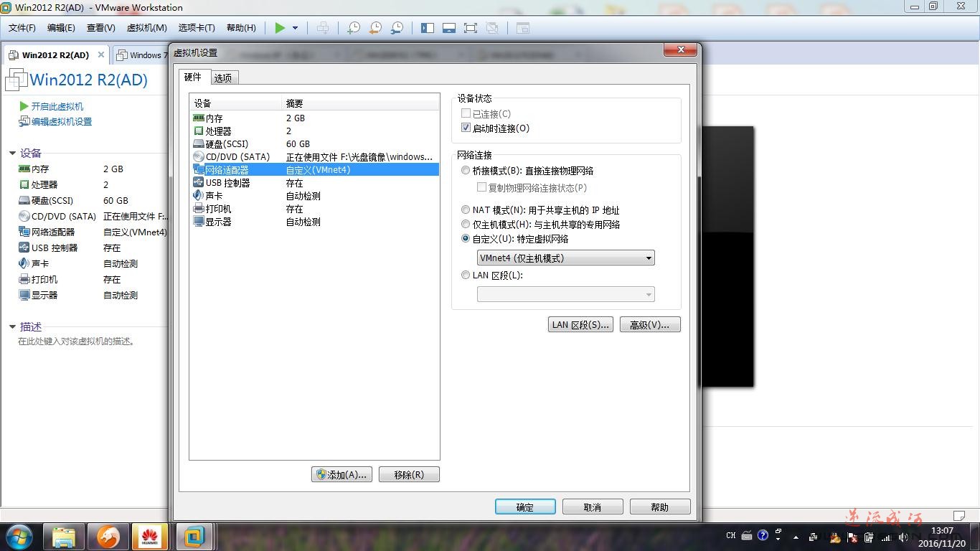
Task: Switch to the 硬件 tab in settings dialog
Action: pos(194,77)
